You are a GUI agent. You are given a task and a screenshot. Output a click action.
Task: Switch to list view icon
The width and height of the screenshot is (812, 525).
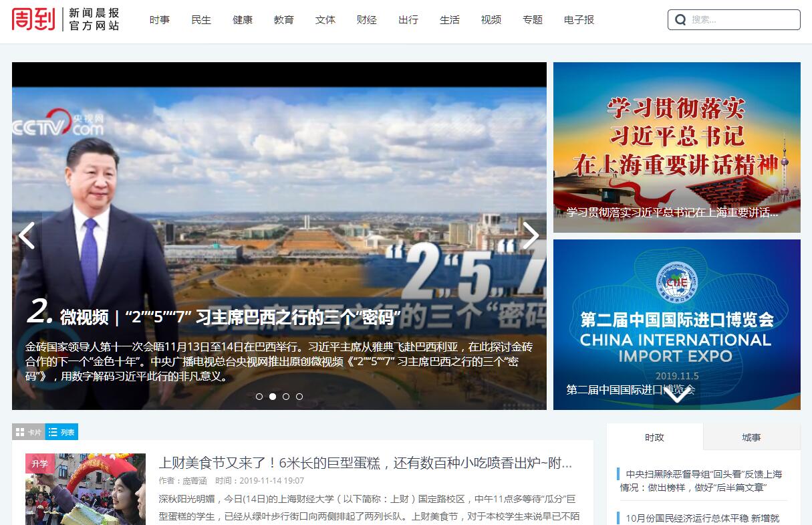click(x=61, y=432)
